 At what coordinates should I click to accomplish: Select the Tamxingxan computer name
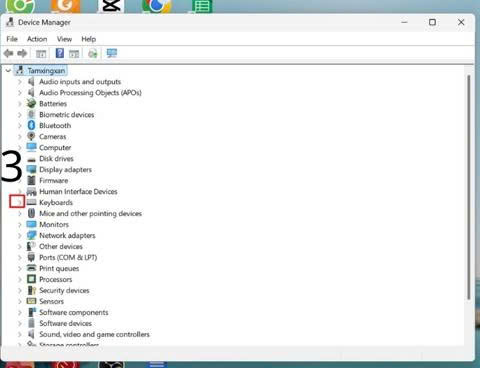pos(46,71)
